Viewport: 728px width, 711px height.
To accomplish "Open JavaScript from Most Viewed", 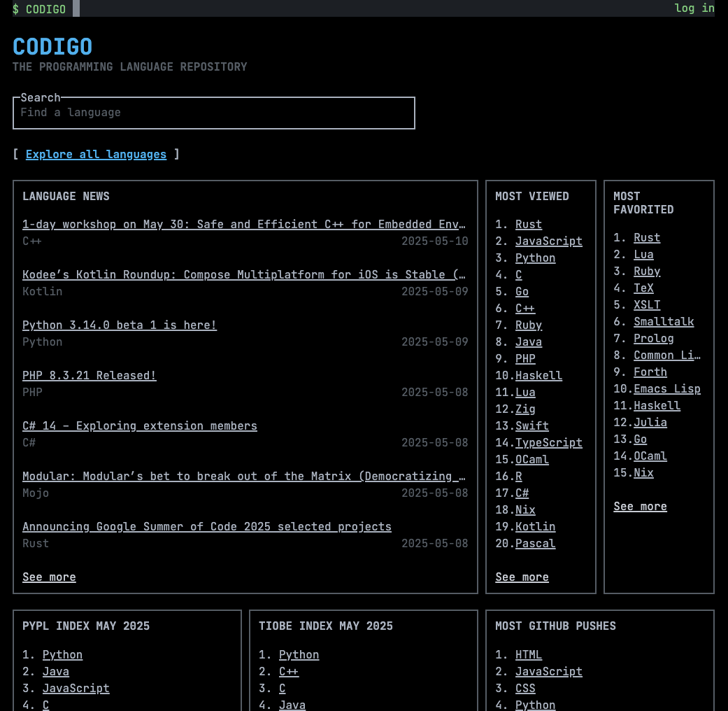I will 548,241.
